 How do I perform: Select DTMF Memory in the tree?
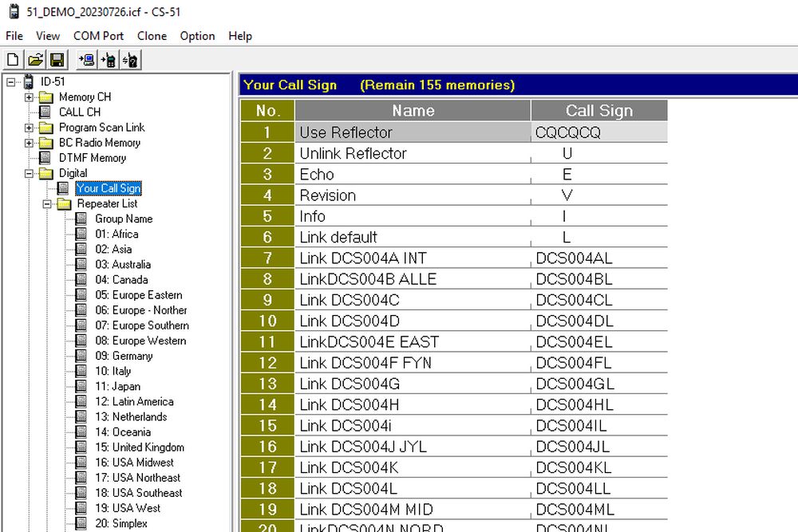coord(93,158)
